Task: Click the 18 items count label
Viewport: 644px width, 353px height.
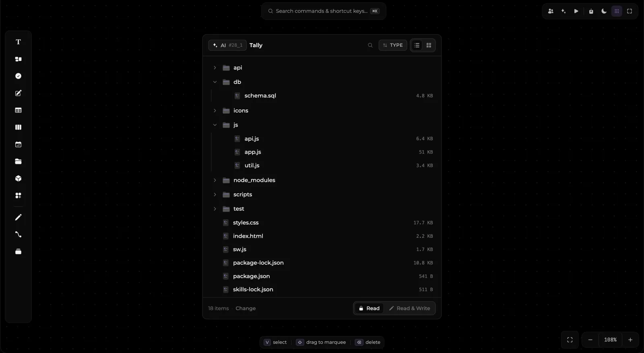Action: point(219,308)
